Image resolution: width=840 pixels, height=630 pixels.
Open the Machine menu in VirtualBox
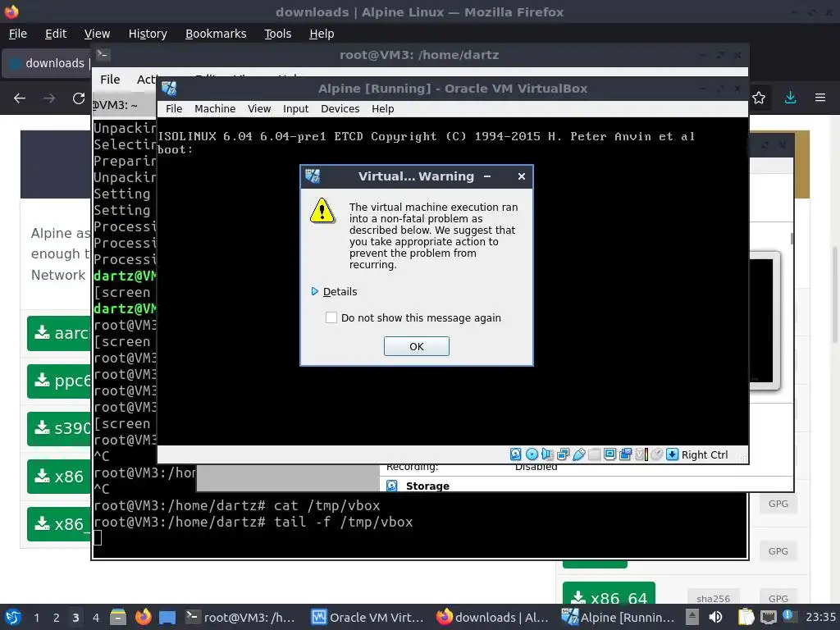215,109
